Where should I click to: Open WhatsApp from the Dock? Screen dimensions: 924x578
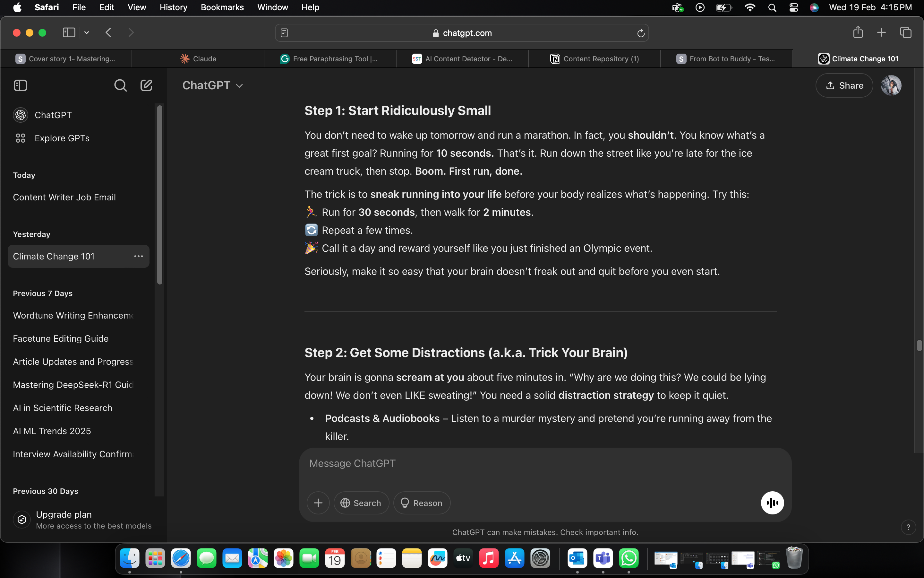pyautogui.click(x=629, y=558)
